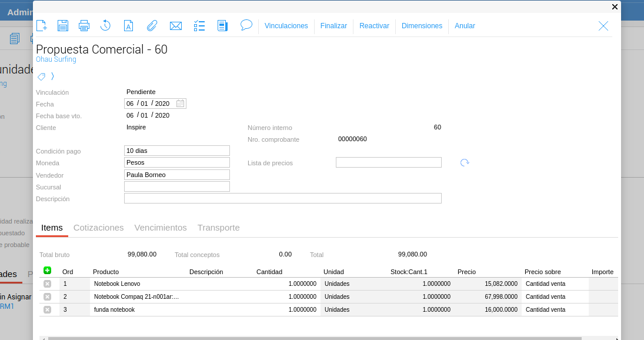
Task: Focus the Descripción input field
Action: pyautogui.click(x=282, y=198)
